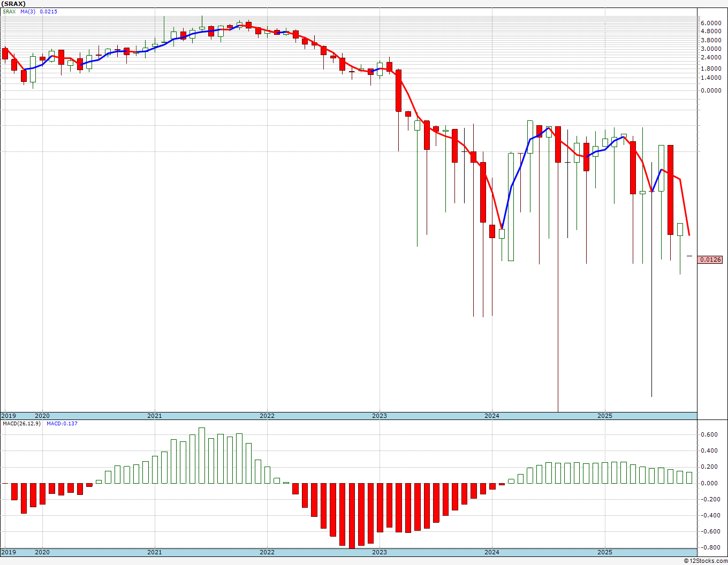Click the (SRAX) chart title

[x=13, y=4]
